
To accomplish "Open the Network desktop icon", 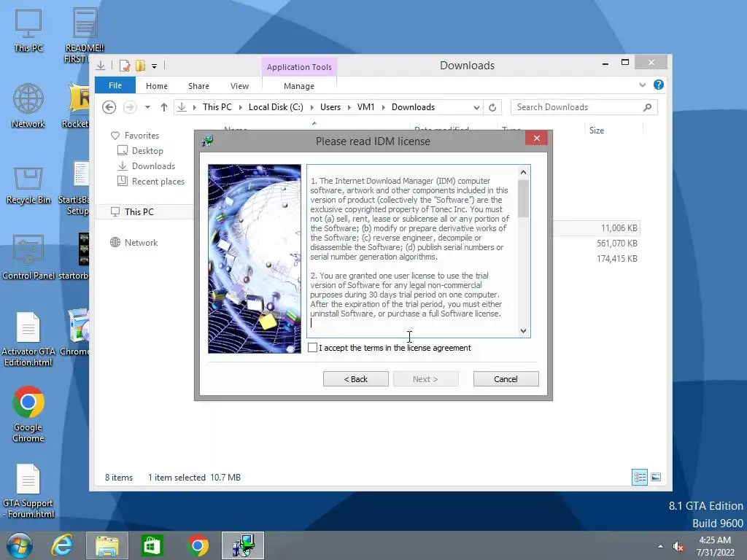I will click(28, 106).
